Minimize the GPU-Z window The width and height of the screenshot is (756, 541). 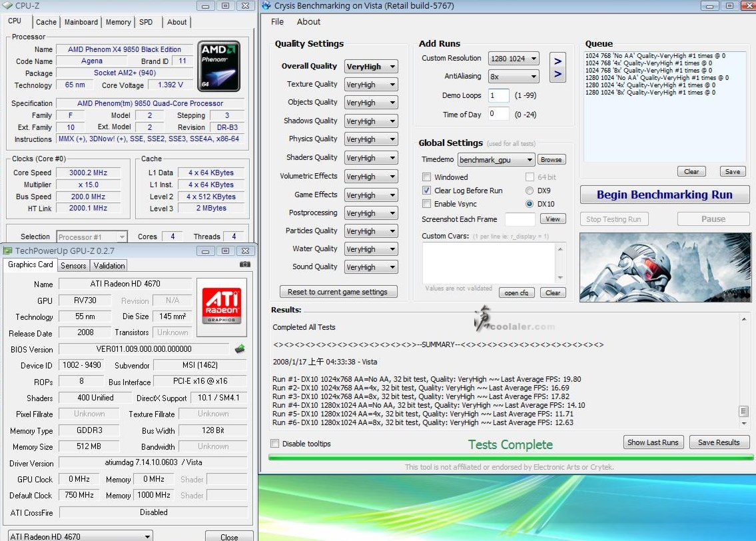point(205,251)
